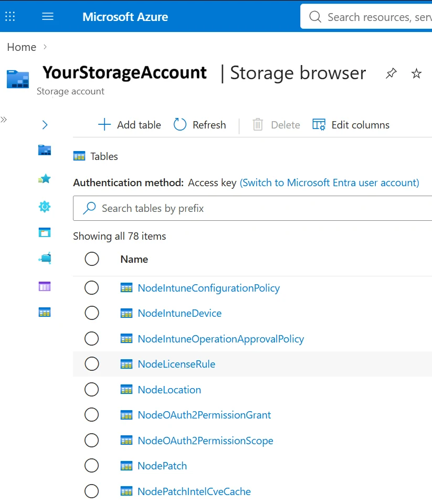
Task: Open Blob containers icon in sidebar
Action: pos(45,232)
